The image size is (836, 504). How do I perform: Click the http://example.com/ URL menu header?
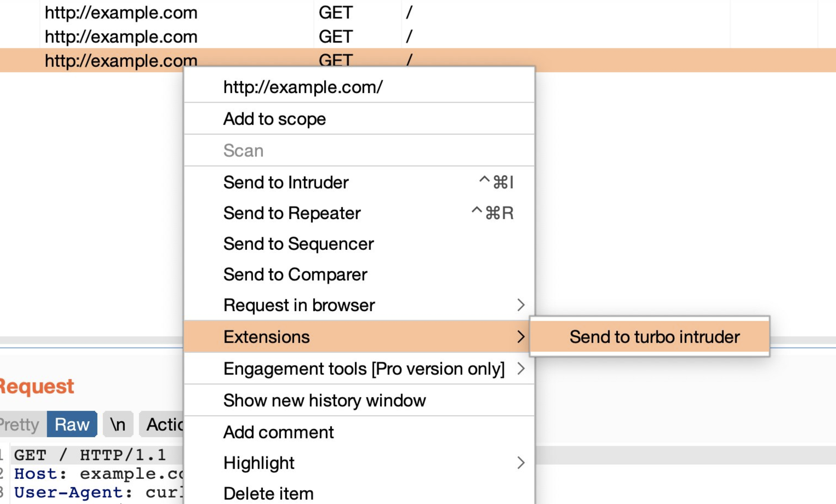click(x=303, y=87)
